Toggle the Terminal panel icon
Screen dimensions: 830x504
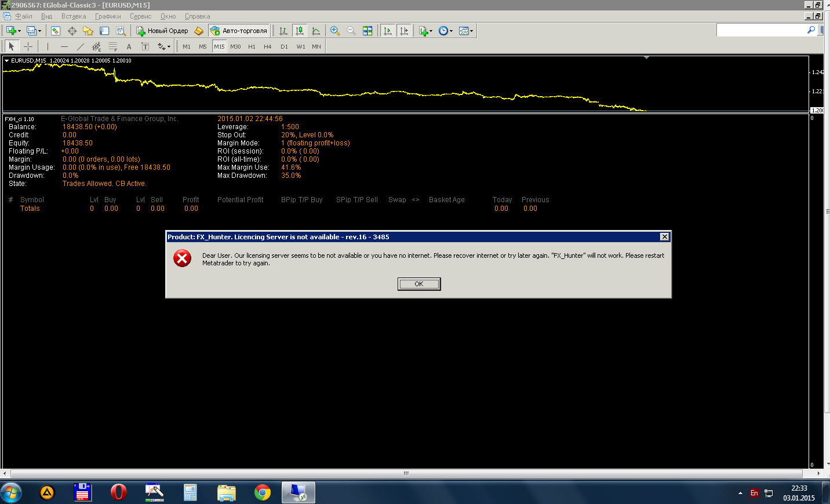click(x=104, y=31)
